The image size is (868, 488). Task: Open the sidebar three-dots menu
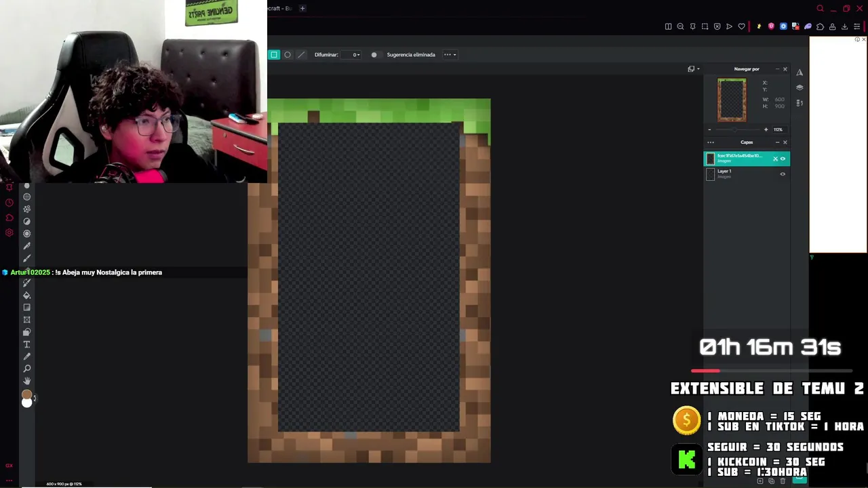coord(9,480)
